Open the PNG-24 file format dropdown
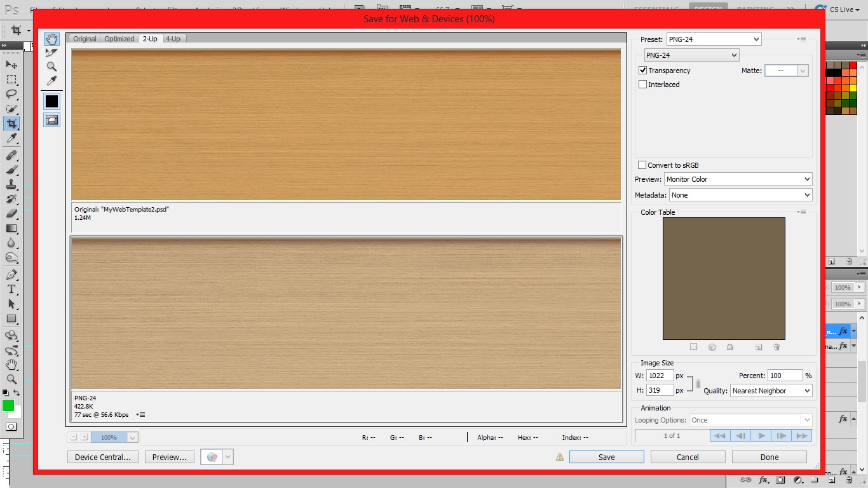 point(692,55)
